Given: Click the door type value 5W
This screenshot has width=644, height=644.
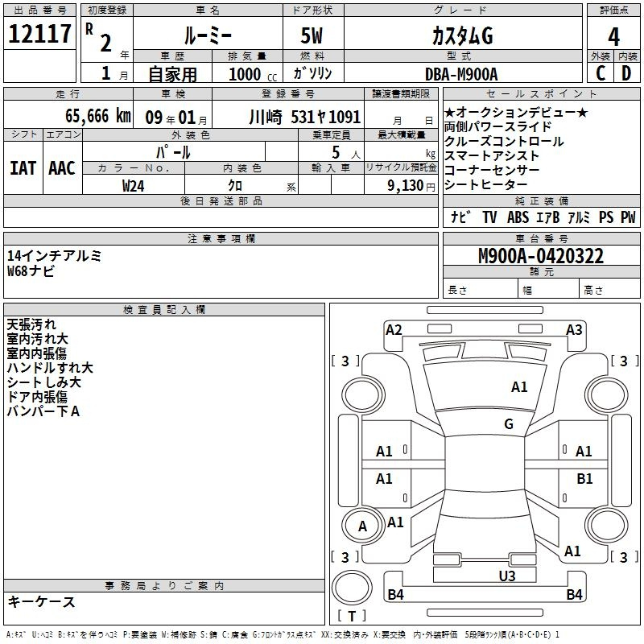Looking at the screenshot, I should 312,35.
